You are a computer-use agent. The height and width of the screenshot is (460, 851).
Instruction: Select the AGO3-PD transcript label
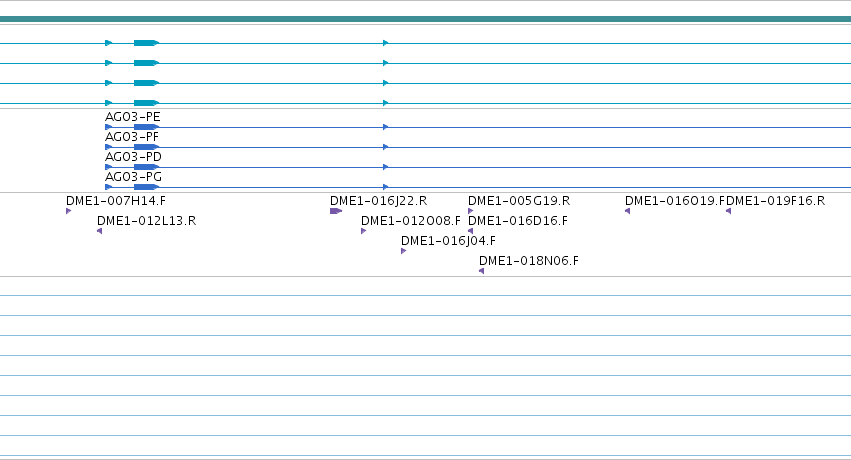133,157
